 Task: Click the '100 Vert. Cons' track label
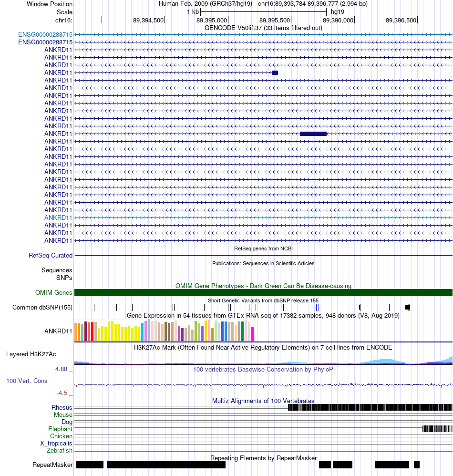27,381
